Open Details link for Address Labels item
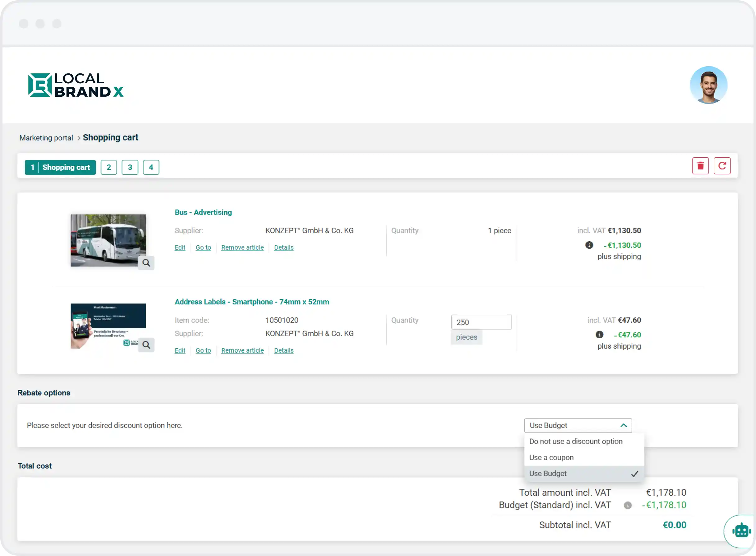This screenshot has width=756, height=556. [x=283, y=350]
